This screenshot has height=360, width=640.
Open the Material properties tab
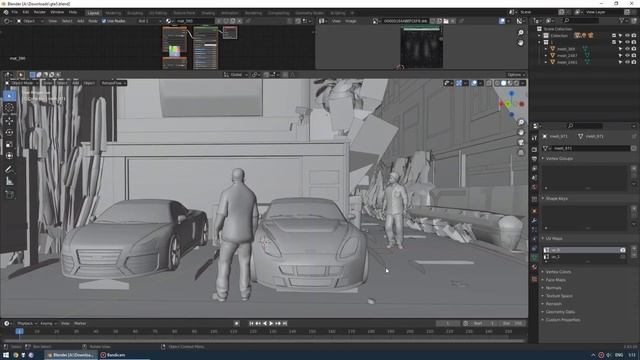pyautogui.click(x=534, y=267)
